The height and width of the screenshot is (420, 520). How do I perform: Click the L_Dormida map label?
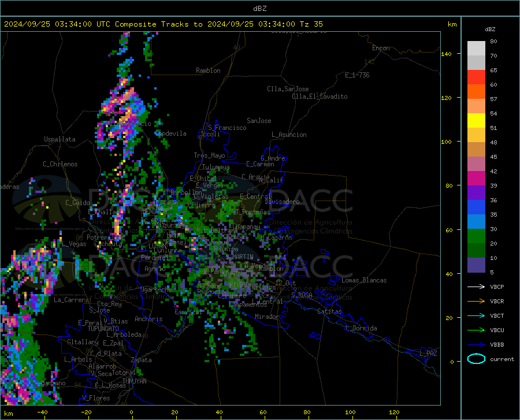pos(361,328)
